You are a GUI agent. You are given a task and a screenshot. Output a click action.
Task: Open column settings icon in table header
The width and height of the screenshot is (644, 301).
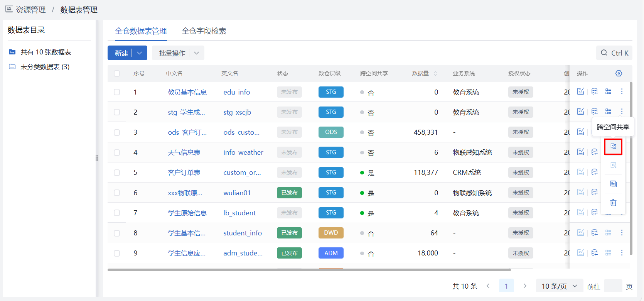click(619, 73)
